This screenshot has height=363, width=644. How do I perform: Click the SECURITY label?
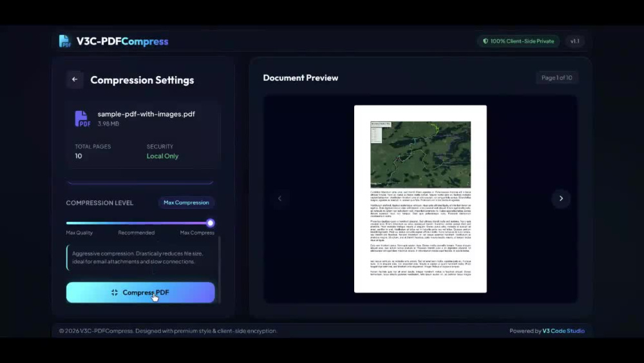[160, 146]
